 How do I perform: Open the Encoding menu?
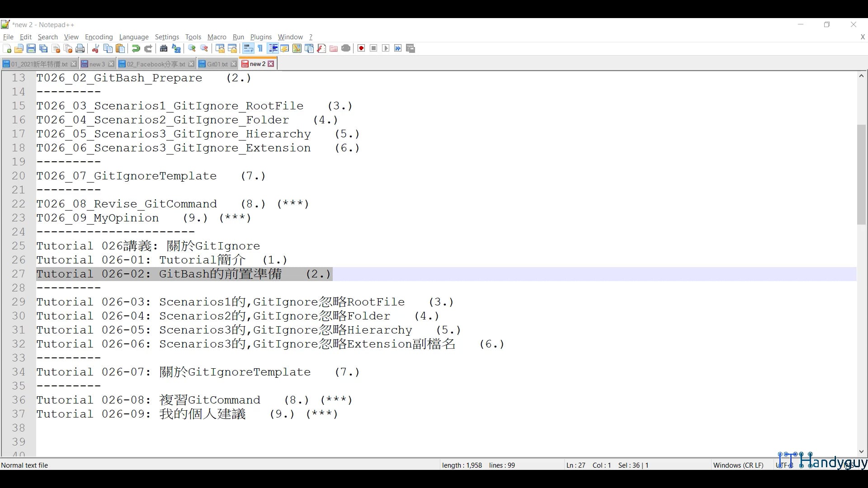(99, 37)
